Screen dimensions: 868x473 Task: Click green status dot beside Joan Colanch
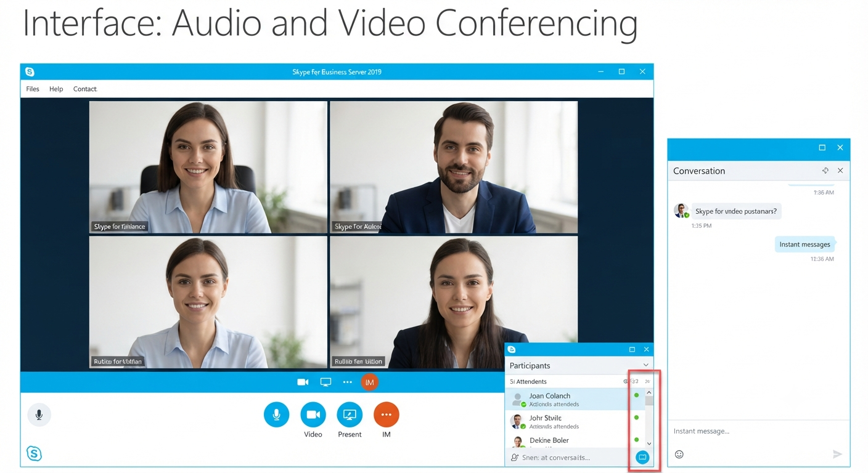pos(636,395)
